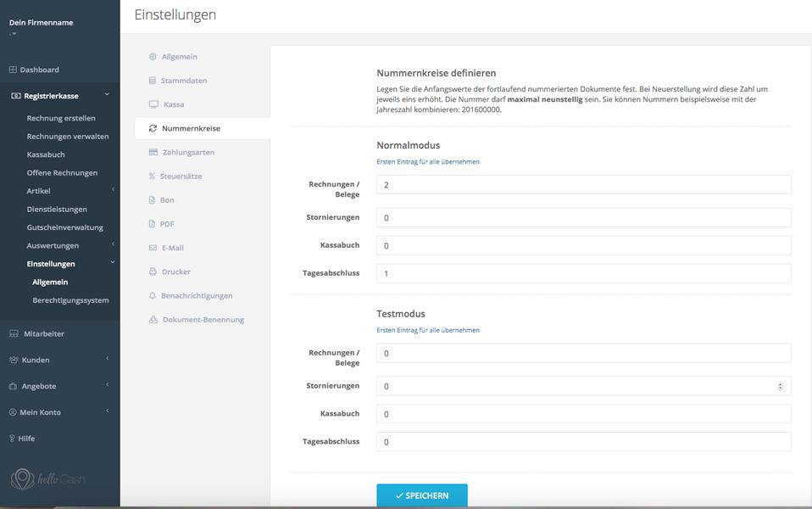Click the Dein Firmenname company label
Viewport: 812px width, 509px height.
click(41, 22)
